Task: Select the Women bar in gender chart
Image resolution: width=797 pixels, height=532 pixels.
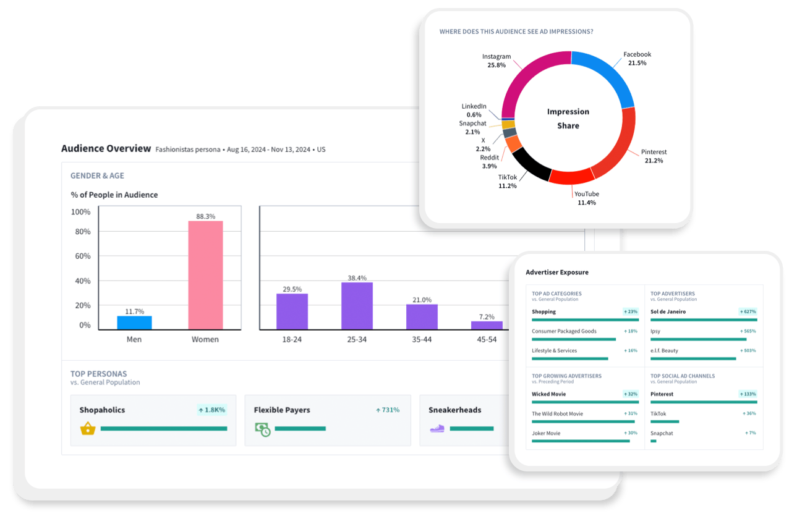Action: pyautogui.click(x=205, y=275)
